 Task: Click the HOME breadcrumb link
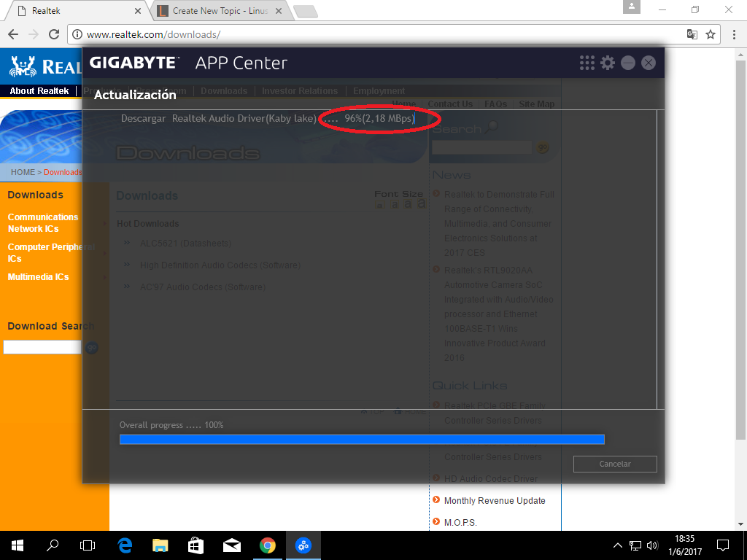23,172
